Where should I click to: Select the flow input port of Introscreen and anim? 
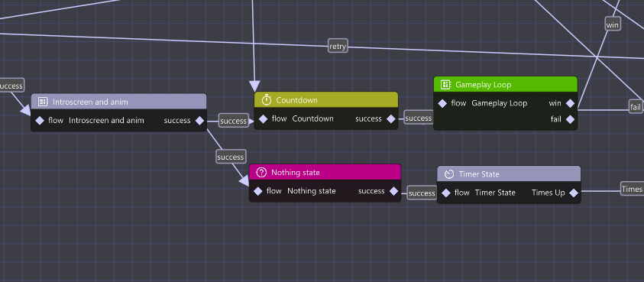[40, 121]
